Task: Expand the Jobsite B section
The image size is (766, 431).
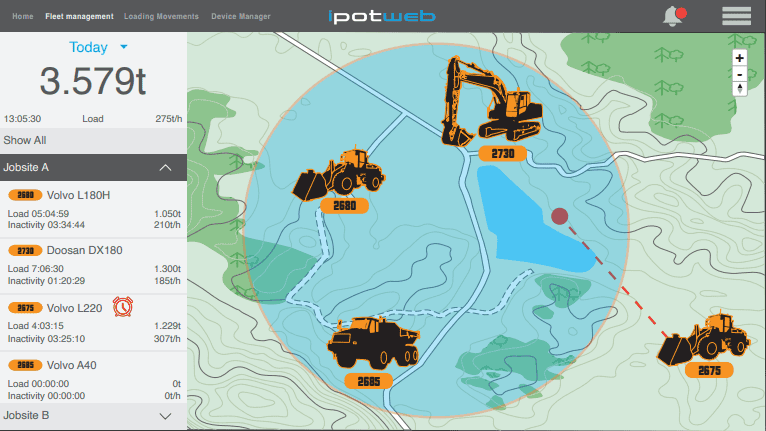Action: coord(166,415)
